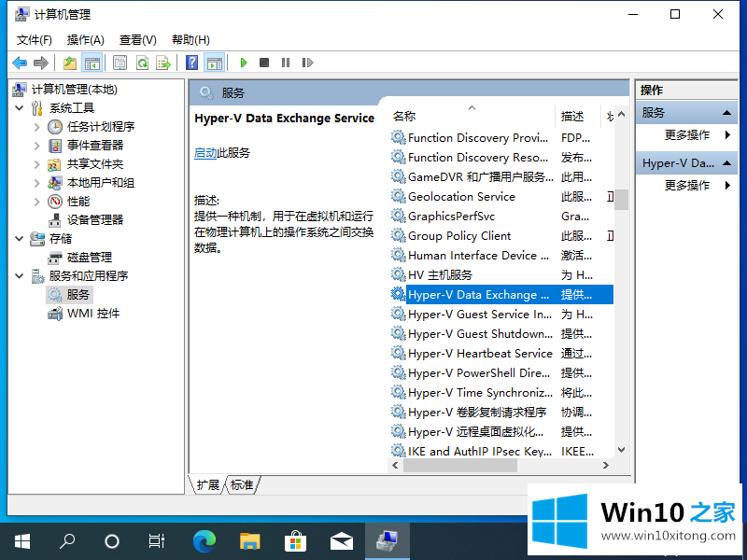
Task: Select 磁盘管理 in the tree
Action: pos(90,258)
